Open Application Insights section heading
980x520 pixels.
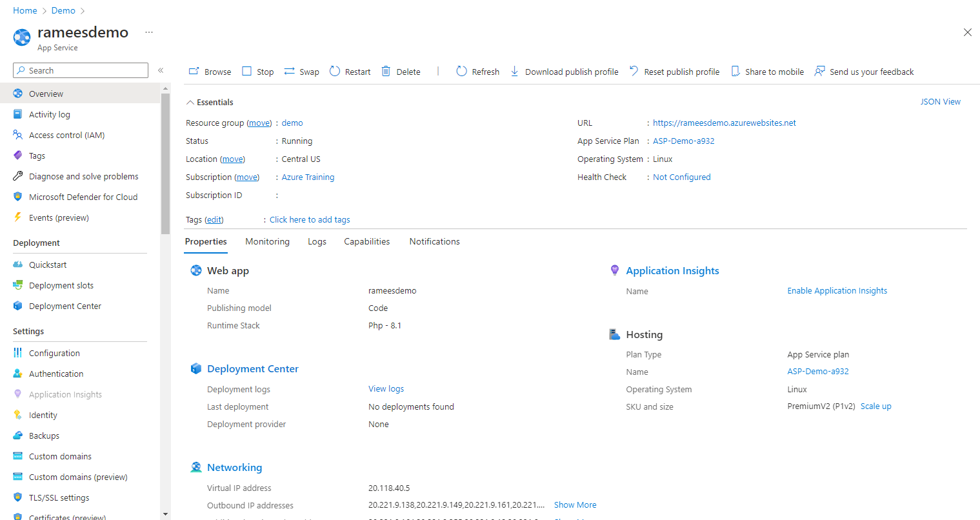(672, 270)
